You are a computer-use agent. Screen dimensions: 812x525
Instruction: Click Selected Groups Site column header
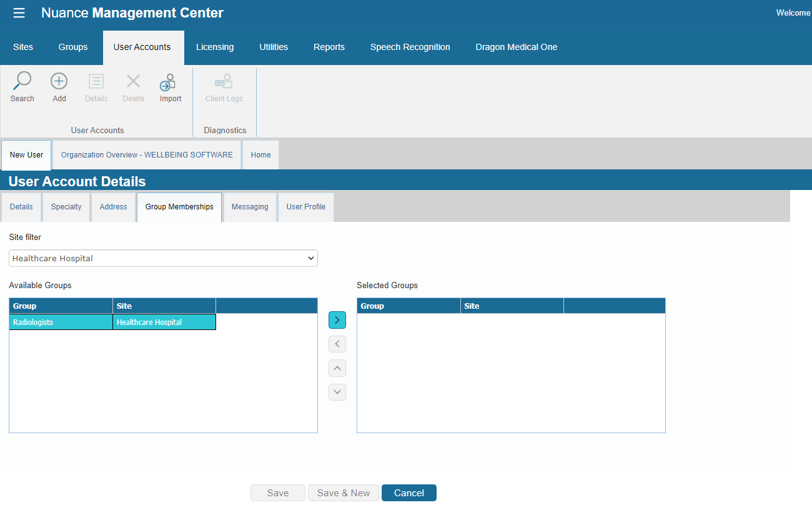(512, 306)
